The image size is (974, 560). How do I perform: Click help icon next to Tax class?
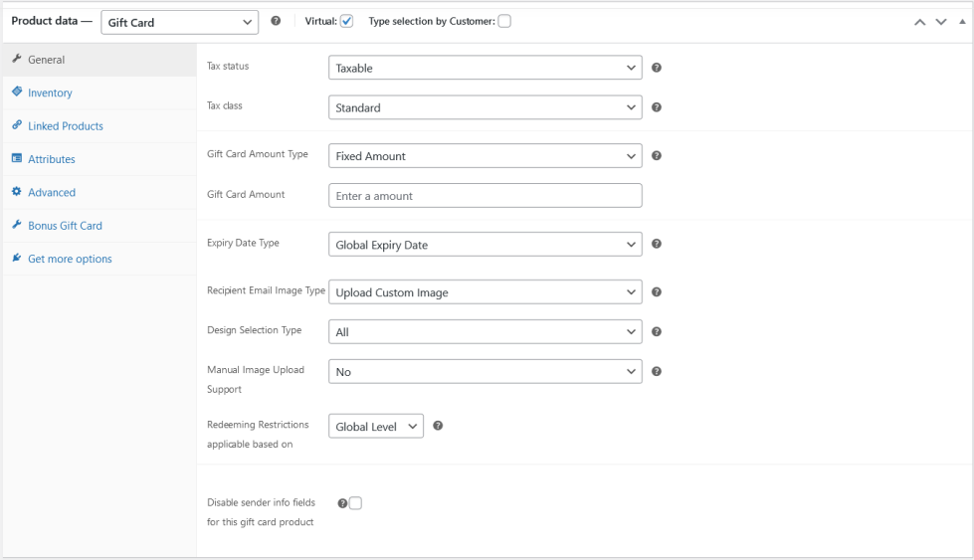click(657, 107)
